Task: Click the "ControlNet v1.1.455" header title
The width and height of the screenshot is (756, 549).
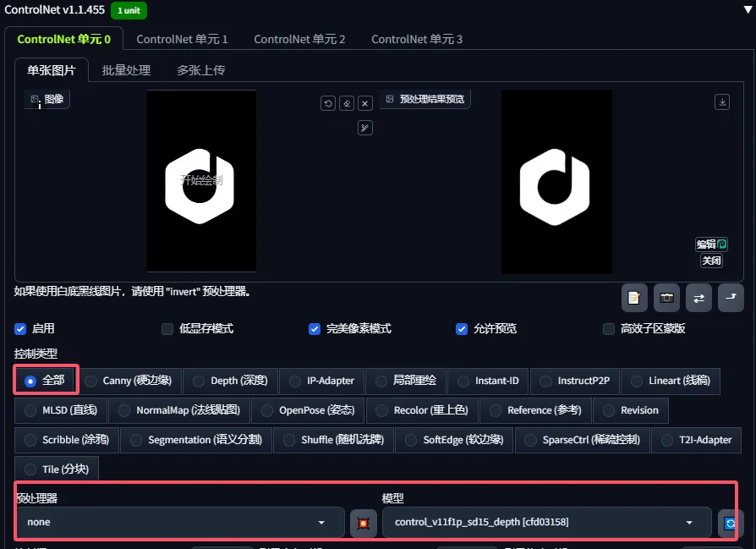Action: tap(54, 10)
